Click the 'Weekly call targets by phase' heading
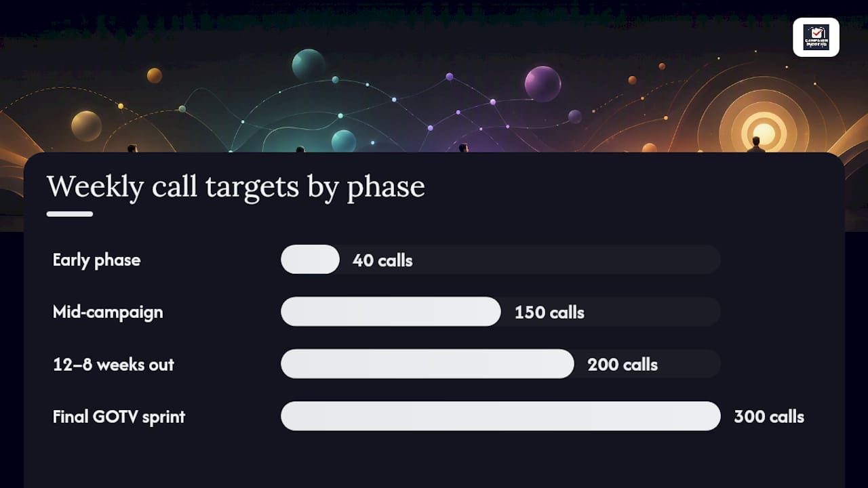The width and height of the screenshot is (868, 488). [x=236, y=187]
